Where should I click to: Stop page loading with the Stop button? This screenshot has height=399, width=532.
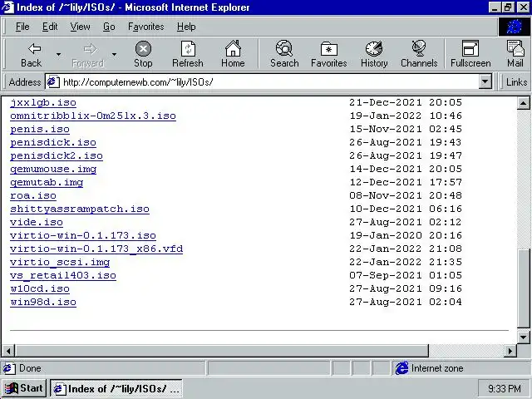tap(143, 54)
